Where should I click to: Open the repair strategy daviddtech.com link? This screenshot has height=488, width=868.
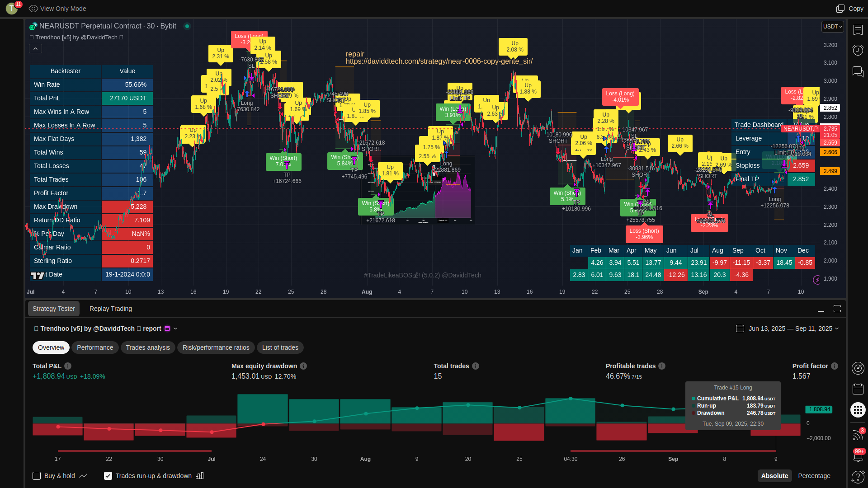[439, 61]
